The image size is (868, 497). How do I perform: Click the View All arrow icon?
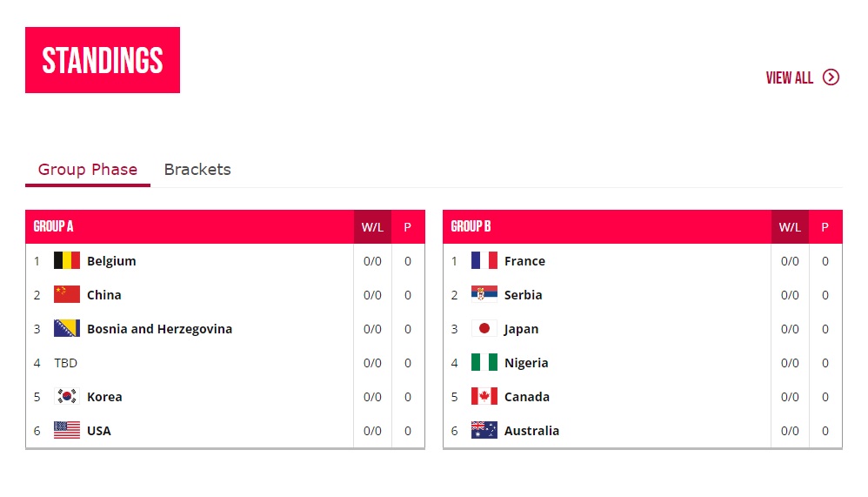point(831,77)
